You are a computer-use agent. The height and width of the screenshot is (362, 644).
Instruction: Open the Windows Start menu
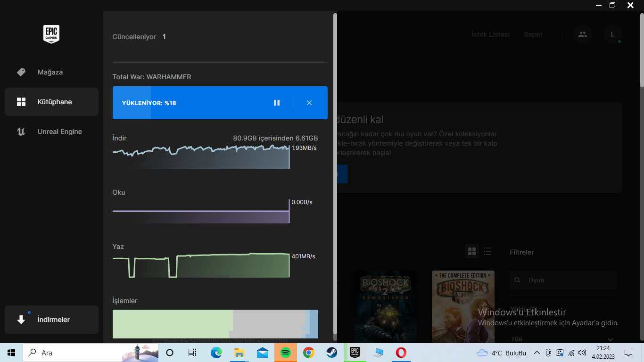11,353
